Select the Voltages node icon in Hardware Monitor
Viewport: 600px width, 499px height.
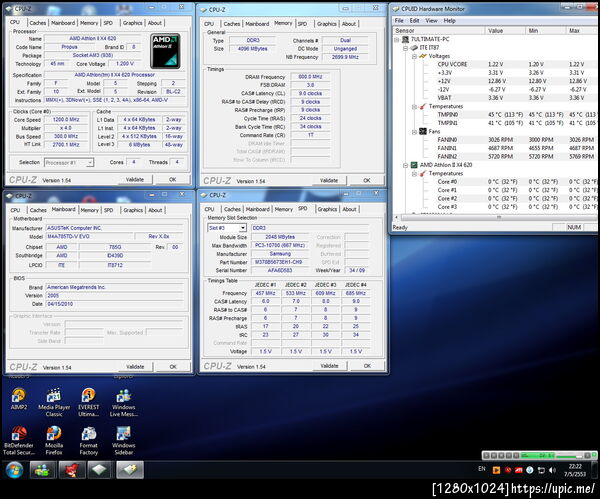[x=423, y=56]
